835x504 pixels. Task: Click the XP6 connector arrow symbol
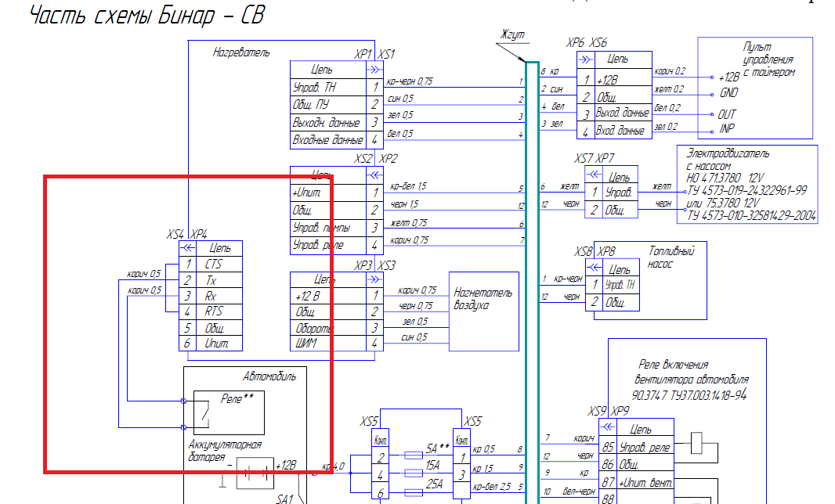coord(585,59)
